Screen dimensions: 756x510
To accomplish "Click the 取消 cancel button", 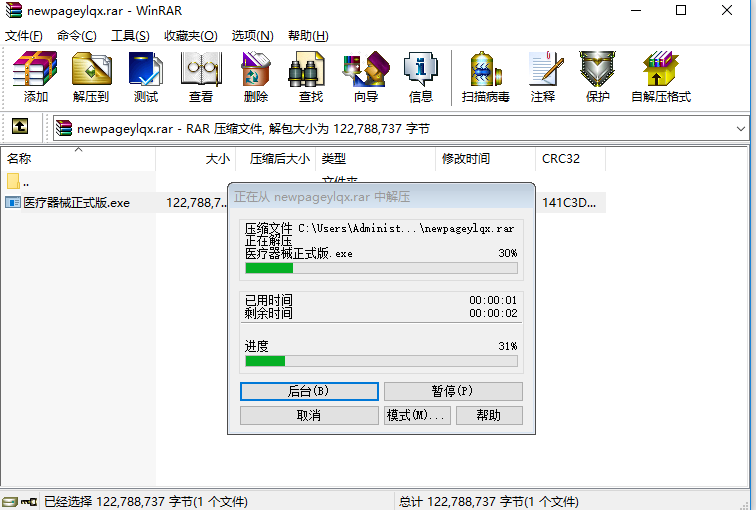I will [x=309, y=416].
